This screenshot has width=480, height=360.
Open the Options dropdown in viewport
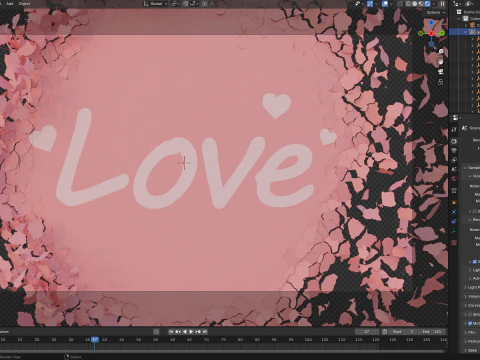tap(435, 12)
